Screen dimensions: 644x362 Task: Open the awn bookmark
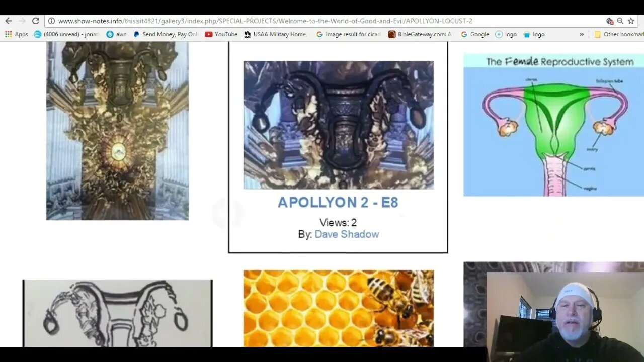116,34
